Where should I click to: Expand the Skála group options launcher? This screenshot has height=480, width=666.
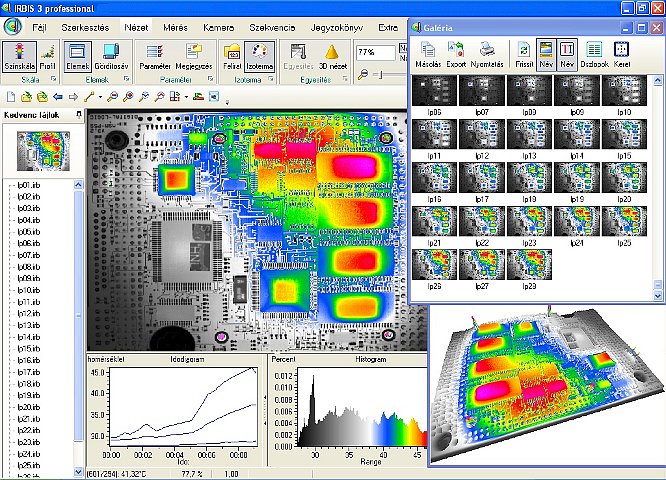click(54, 79)
